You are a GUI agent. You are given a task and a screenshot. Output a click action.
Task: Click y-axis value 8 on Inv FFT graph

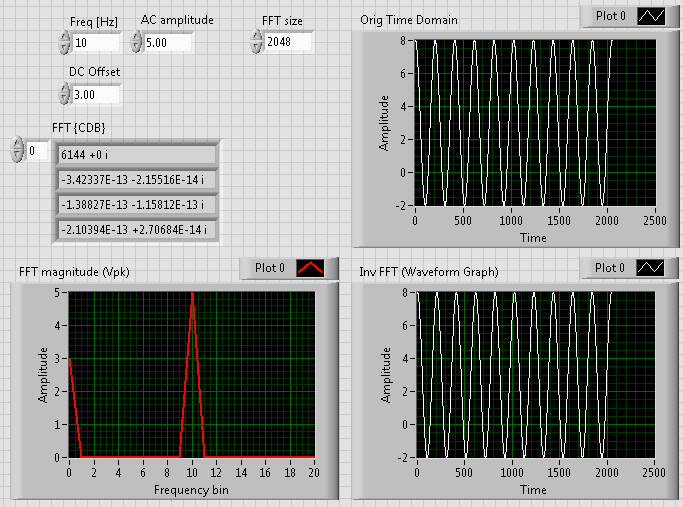pyautogui.click(x=405, y=293)
